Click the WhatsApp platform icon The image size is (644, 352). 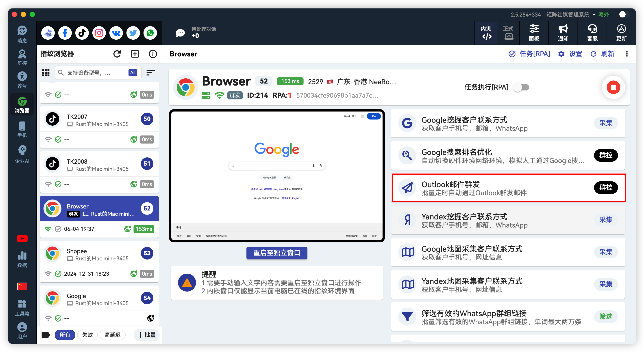150,33
